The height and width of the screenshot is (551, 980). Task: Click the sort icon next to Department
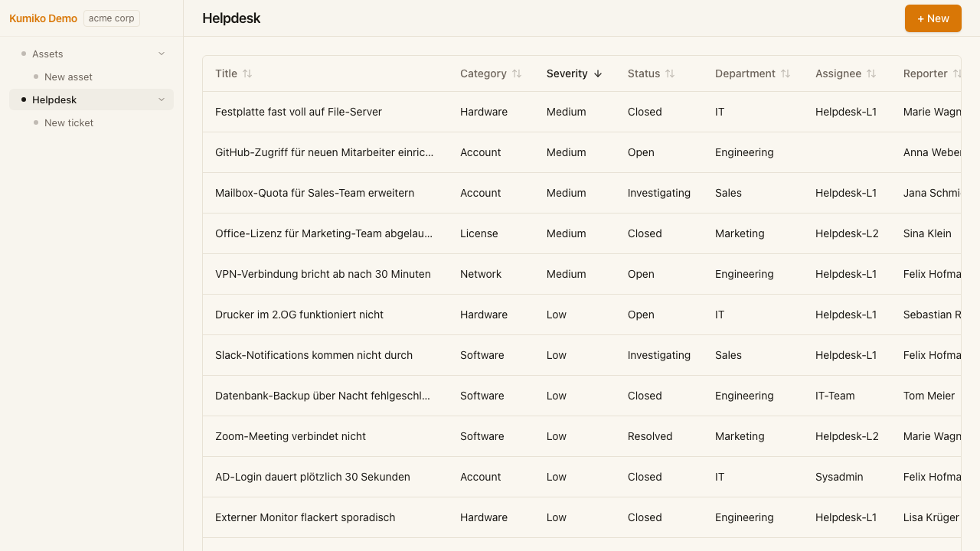point(786,73)
